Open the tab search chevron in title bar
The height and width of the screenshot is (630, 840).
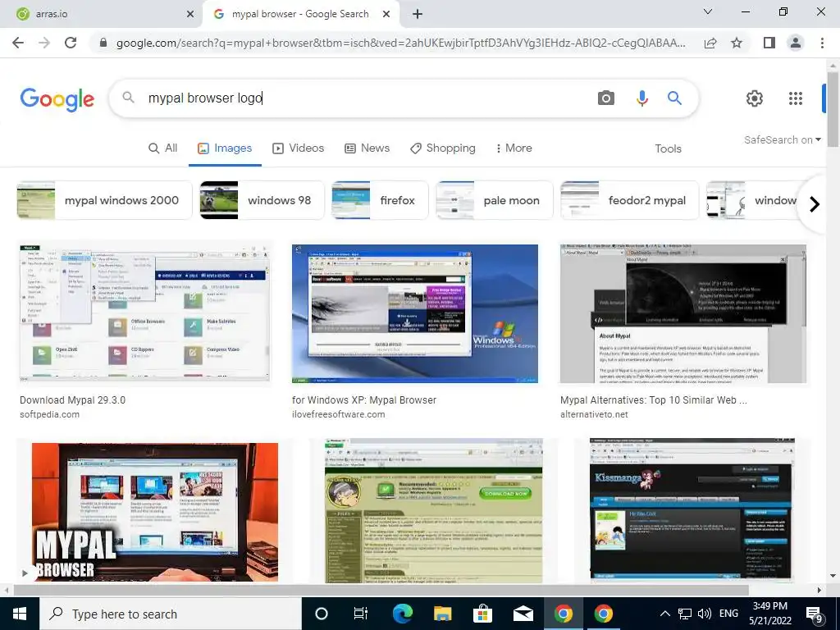(x=708, y=11)
